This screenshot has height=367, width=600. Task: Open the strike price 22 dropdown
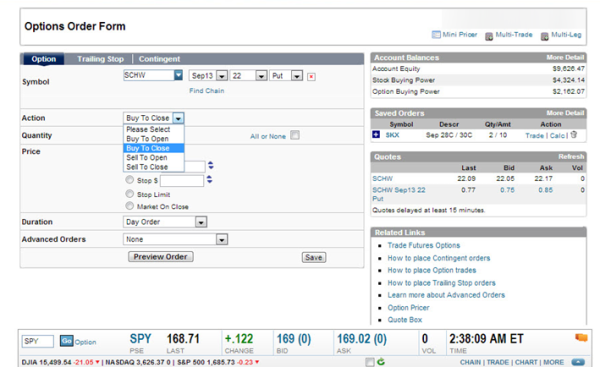tap(261, 76)
